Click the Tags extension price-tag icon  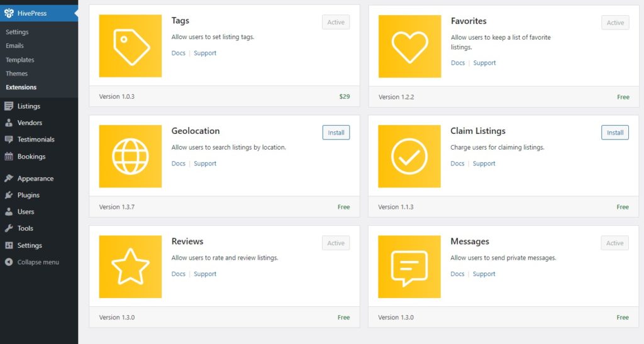coord(130,46)
